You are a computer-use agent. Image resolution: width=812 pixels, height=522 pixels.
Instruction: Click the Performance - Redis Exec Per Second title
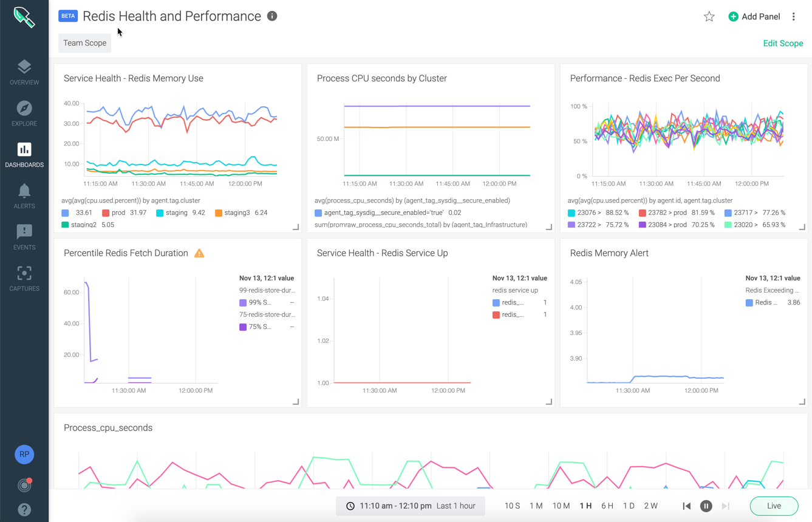[x=645, y=78]
